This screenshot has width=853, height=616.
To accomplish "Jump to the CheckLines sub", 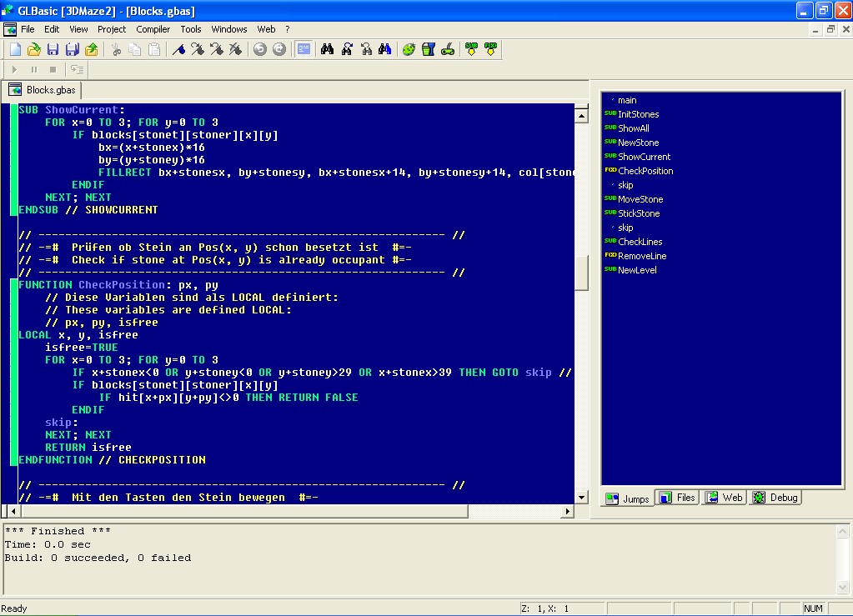I will click(640, 242).
